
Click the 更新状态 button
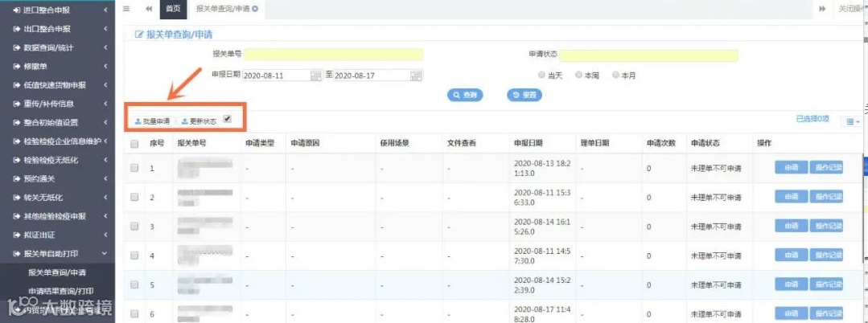click(199, 121)
